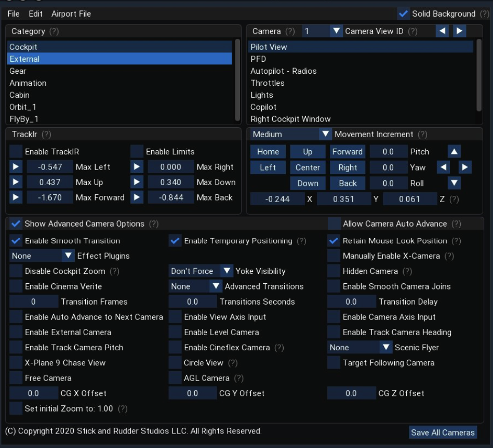Disable the Solid Background checkbox
The image size is (493, 448).
403,14
